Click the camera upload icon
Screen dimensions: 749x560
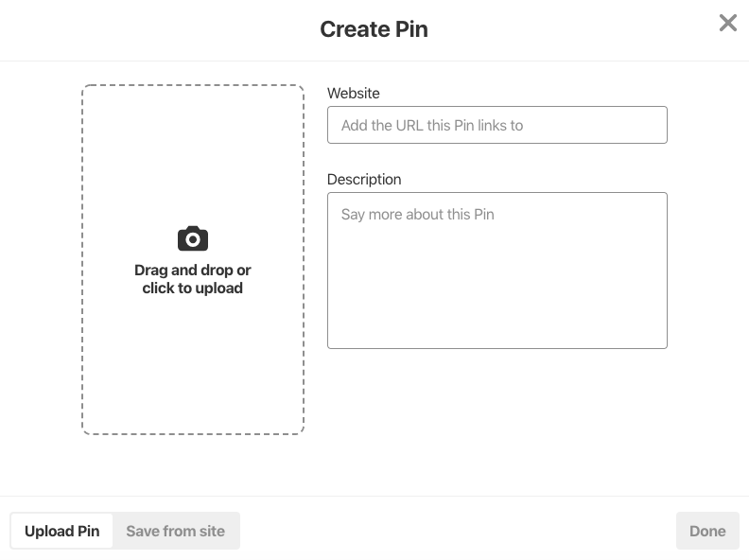[x=193, y=238]
